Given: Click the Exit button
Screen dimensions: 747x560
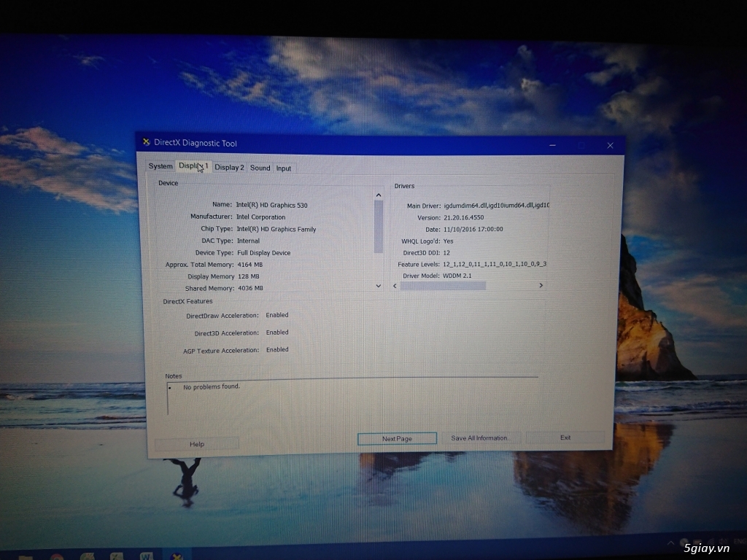Looking at the screenshot, I should (x=565, y=437).
